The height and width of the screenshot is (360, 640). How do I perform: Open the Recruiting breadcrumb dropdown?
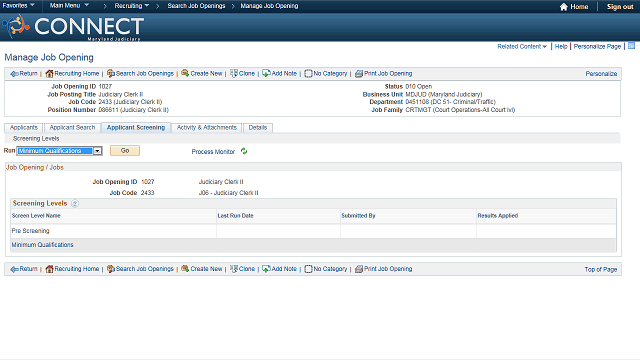pyautogui.click(x=131, y=6)
